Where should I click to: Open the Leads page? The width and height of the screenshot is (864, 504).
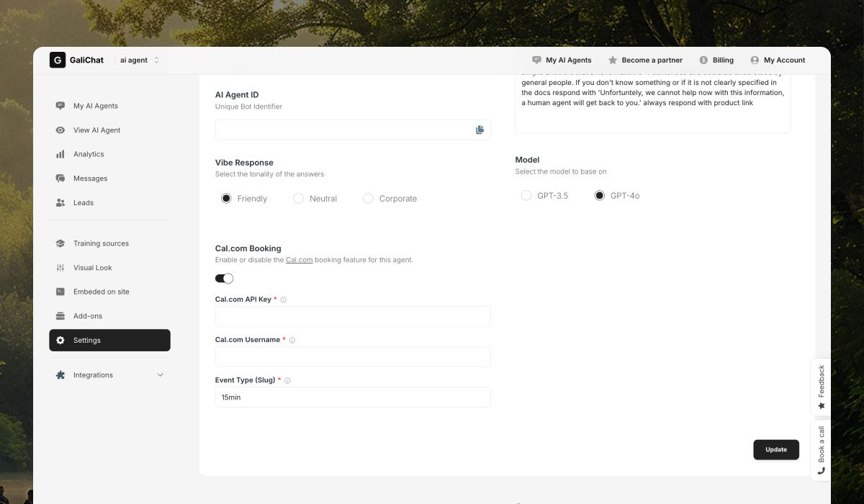tap(84, 203)
